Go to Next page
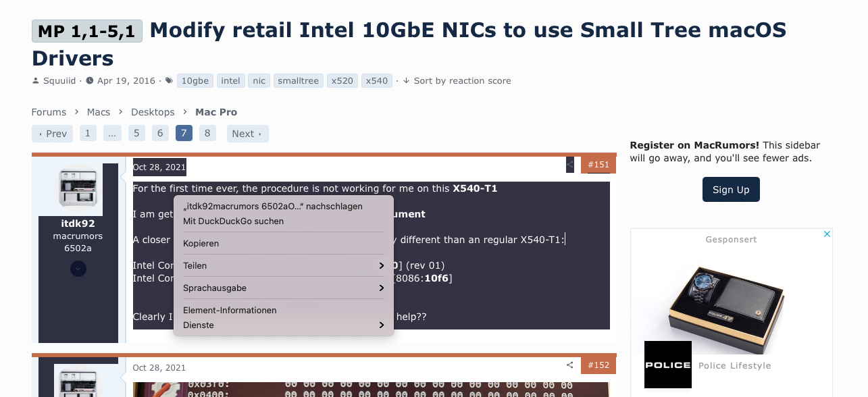 coord(247,134)
